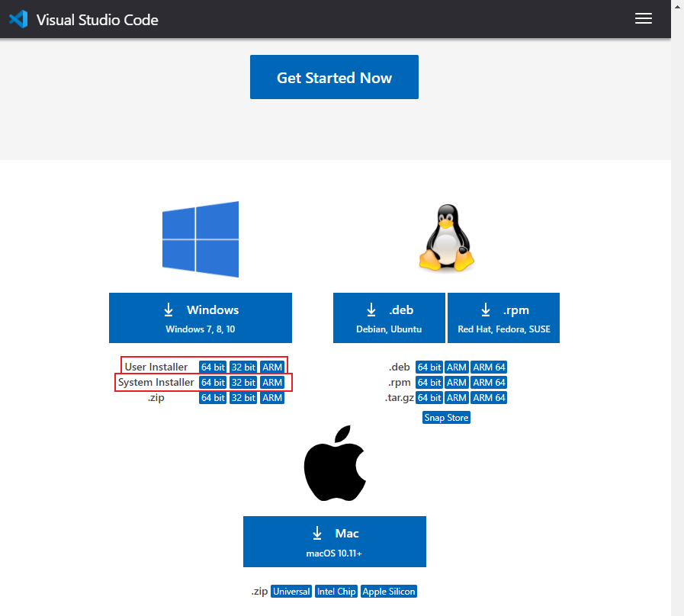Click the Apple logo image
684x616 pixels.
(x=335, y=463)
